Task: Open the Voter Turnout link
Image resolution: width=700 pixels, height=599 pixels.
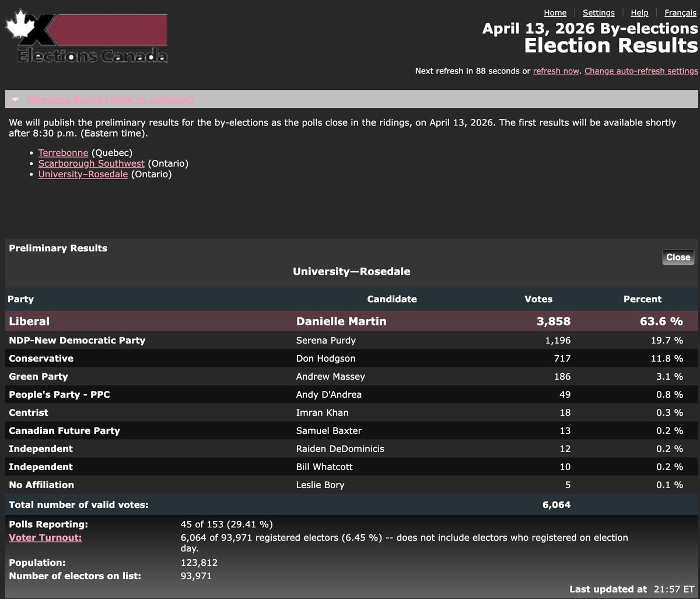Action: [45, 538]
